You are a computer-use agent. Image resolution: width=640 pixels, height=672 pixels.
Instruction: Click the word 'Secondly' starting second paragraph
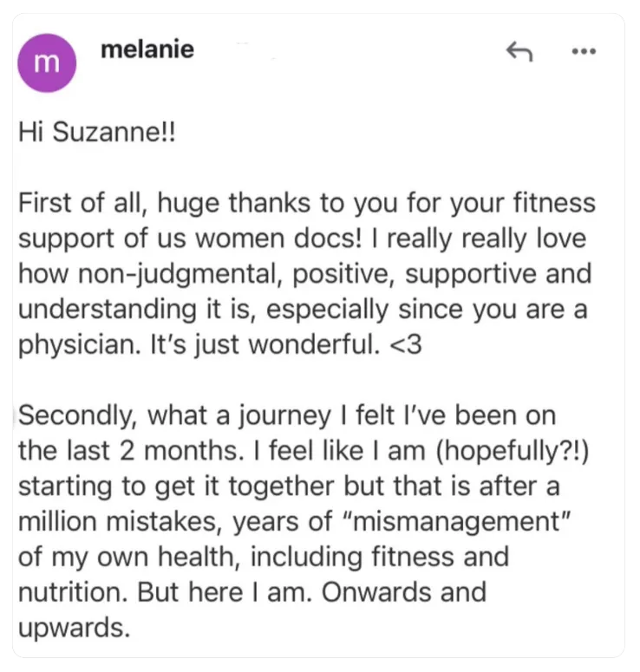77,416
